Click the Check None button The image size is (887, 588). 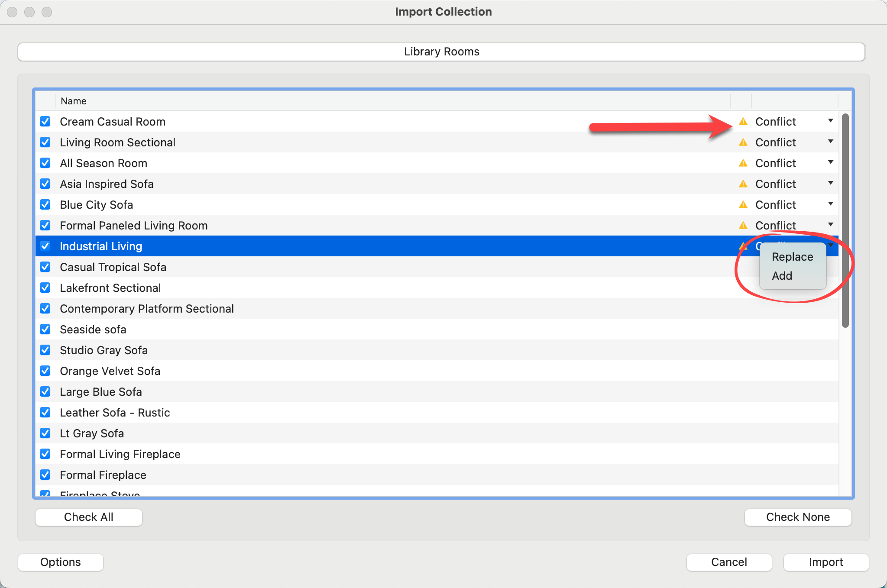click(x=797, y=517)
